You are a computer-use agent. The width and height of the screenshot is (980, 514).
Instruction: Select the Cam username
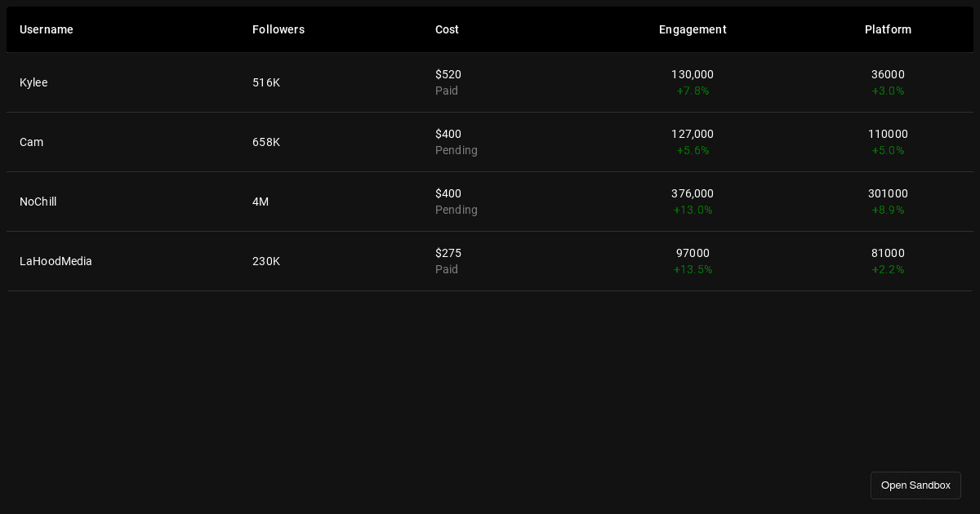pos(31,142)
